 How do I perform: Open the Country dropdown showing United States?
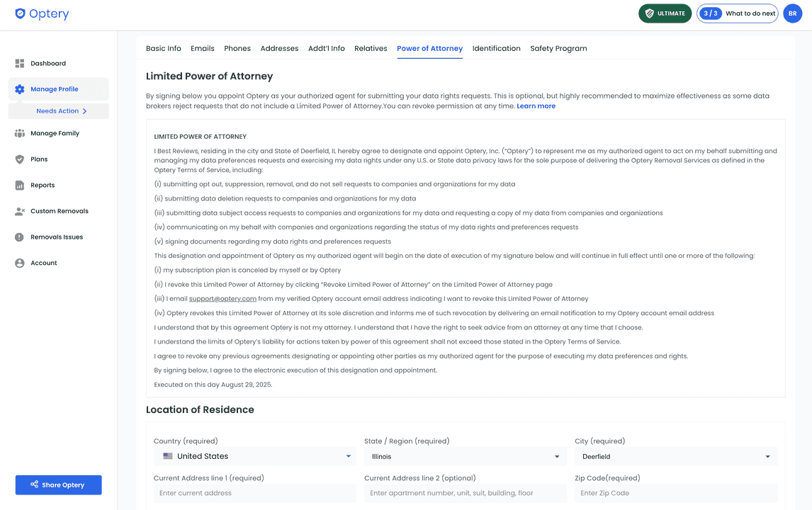click(x=255, y=456)
